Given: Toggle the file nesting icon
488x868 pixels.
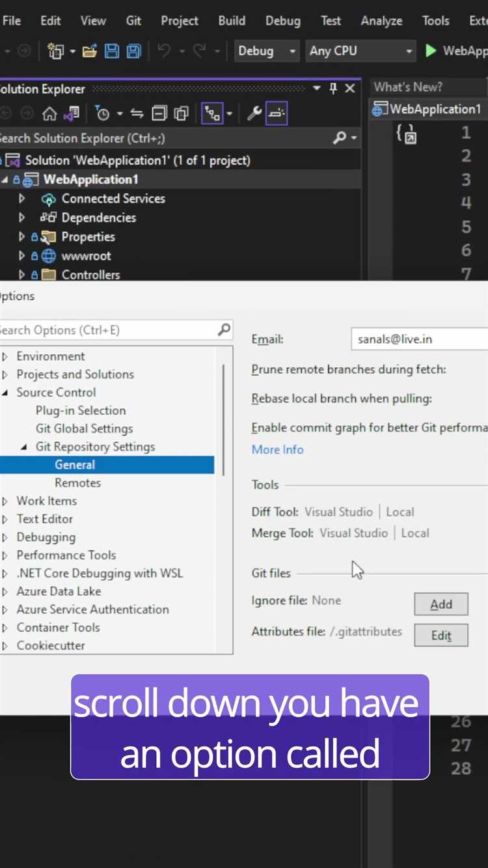Looking at the screenshot, I should (x=212, y=114).
